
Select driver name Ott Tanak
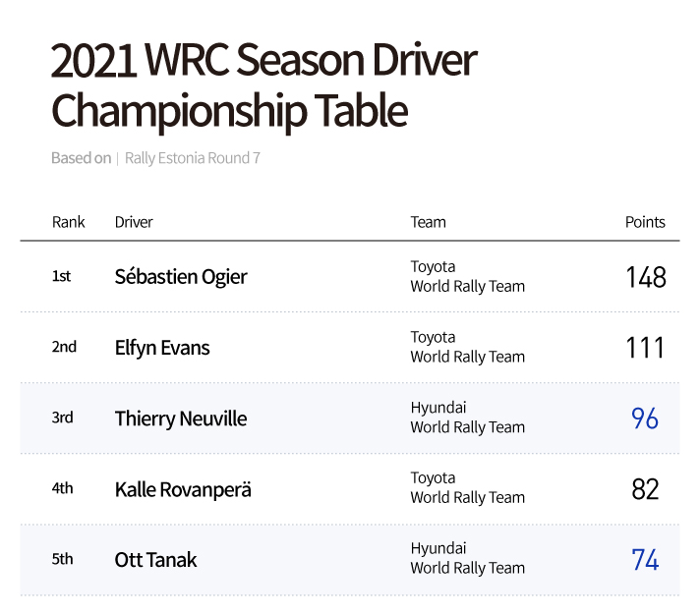(x=155, y=560)
